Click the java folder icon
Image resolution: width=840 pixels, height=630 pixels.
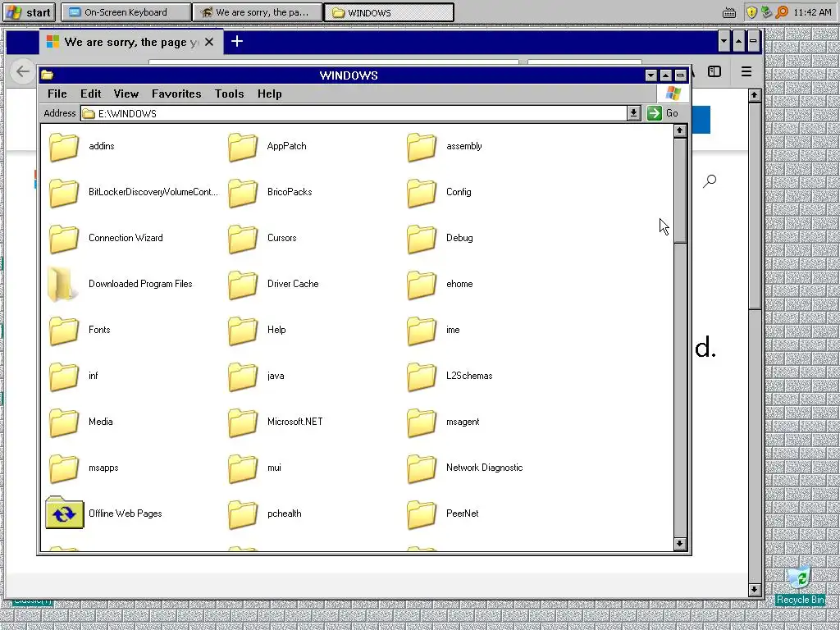pyautogui.click(x=243, y=377)
